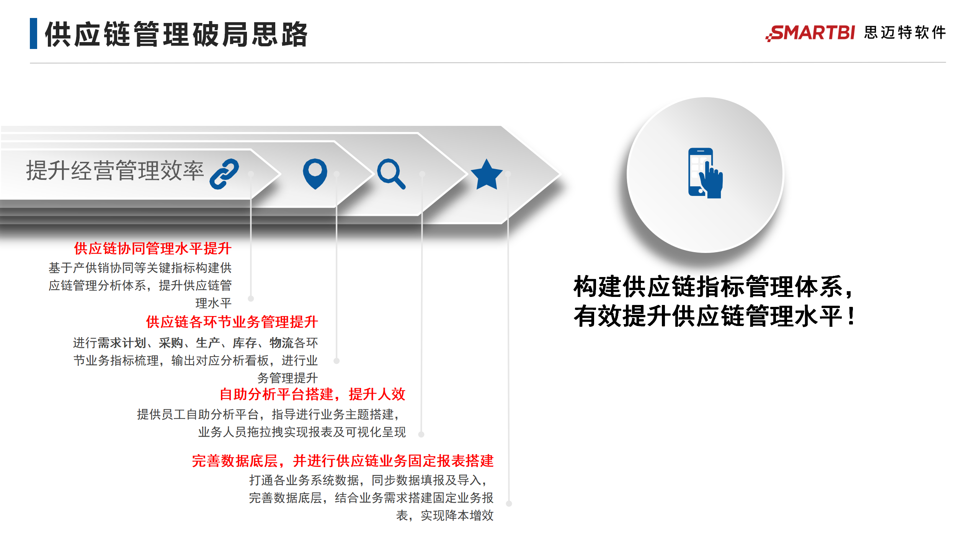The width and height of the screenshot is (980, 551).
Task: Click the slide title 供应链管理破局思路
Action: (176, 34)
